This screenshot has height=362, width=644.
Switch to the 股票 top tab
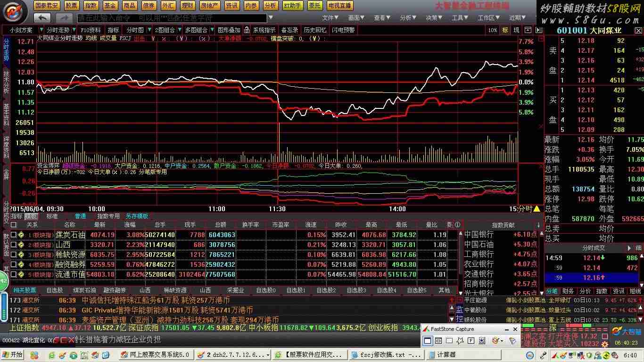(x=71, y=6)
